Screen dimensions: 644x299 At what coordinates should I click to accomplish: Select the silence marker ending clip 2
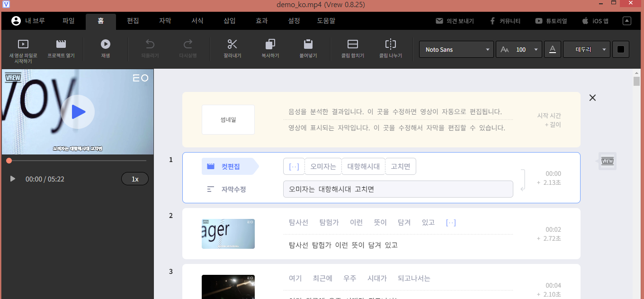(x=451, y=222)
